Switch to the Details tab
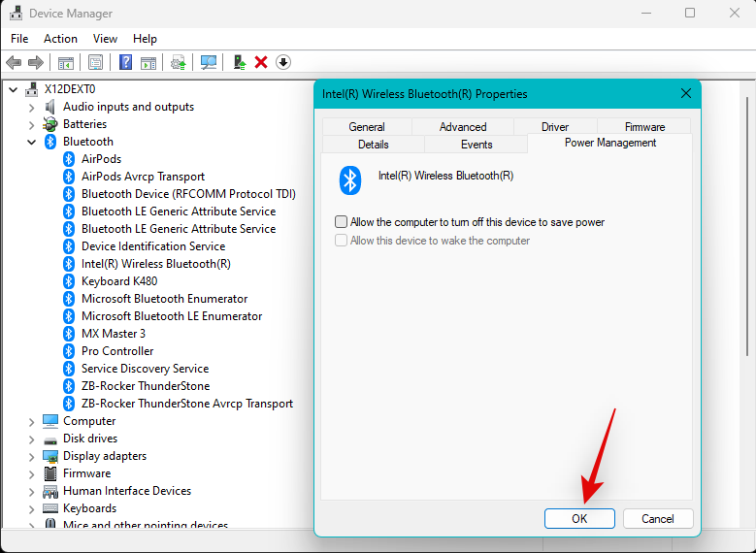 click(x=374, y=145)
